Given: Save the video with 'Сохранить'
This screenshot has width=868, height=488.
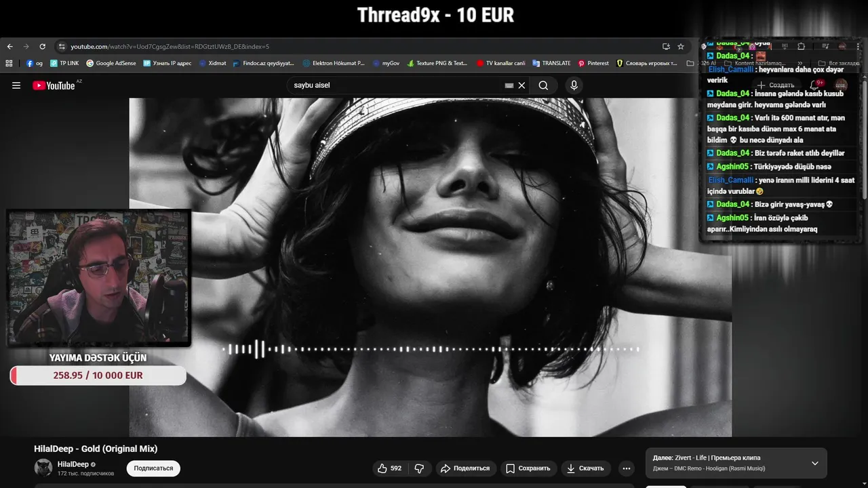Looking at the screenshot, I should click(529, 468).
